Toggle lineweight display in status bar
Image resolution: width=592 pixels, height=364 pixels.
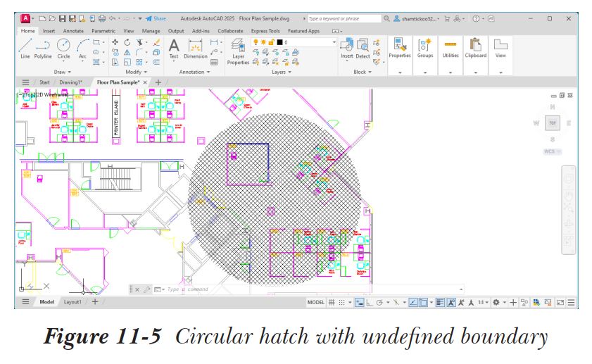440,303
